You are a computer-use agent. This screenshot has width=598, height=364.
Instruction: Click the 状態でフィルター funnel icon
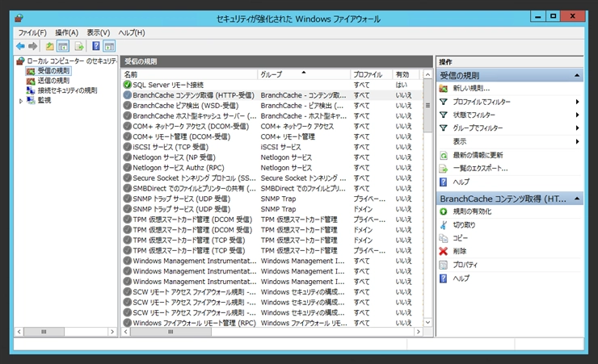(443, 115)
